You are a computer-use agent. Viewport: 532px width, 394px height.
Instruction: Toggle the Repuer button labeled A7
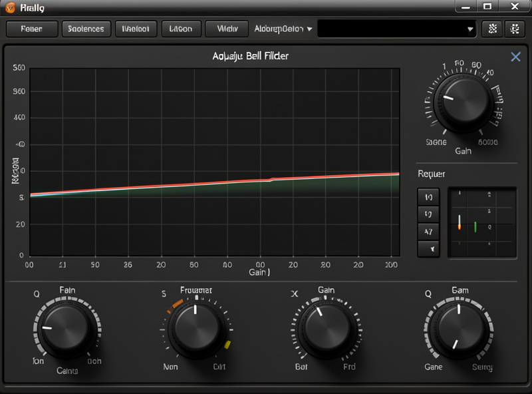point(428,232)
